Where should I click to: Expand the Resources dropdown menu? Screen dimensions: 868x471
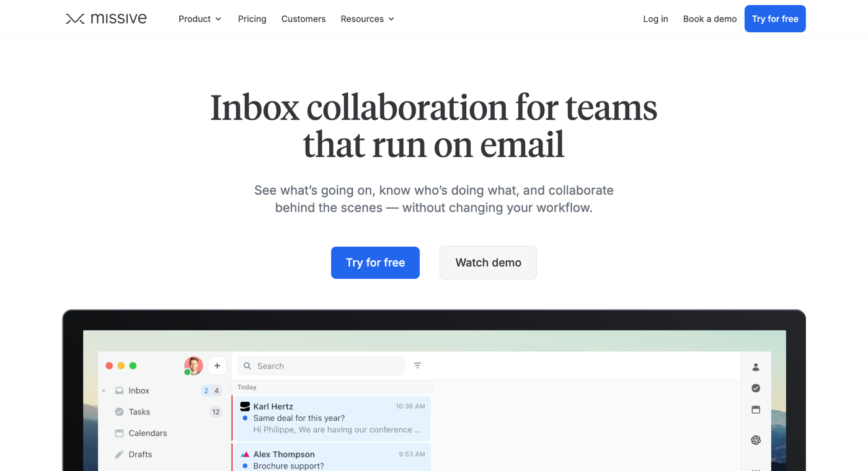point(367,19)
